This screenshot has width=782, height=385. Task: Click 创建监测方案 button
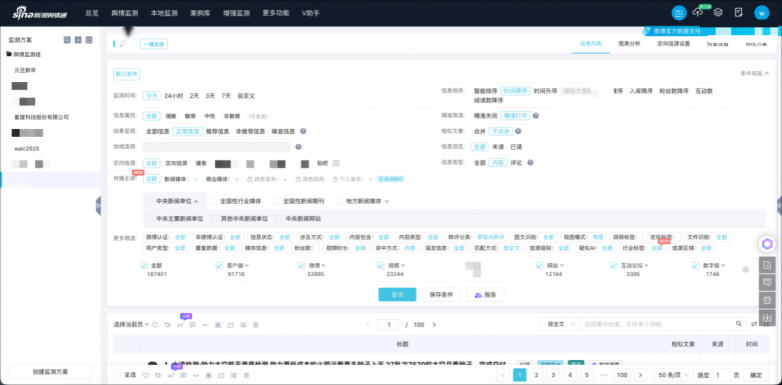click(x=50, y=372)
